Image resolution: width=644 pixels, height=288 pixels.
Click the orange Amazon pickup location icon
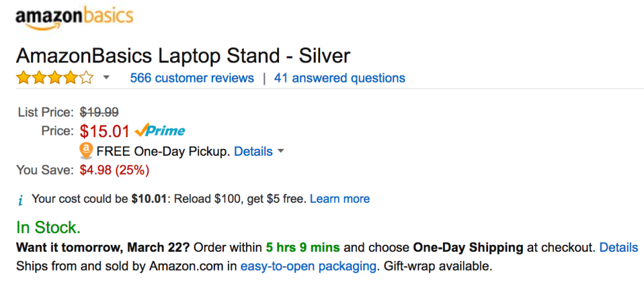[86, 151]
